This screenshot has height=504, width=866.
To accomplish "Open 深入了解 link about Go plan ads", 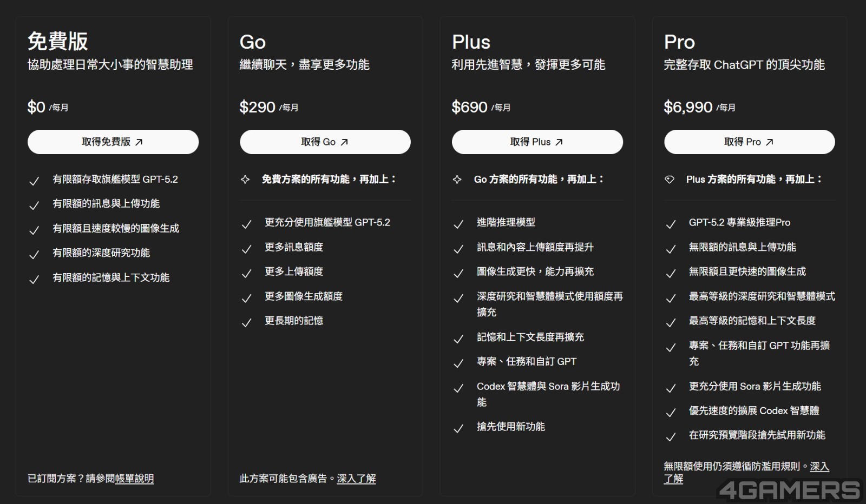I will click(356, 479).
